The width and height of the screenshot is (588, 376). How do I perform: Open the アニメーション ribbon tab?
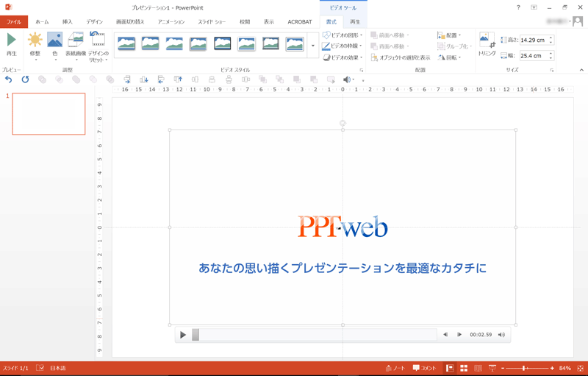pos(171,22)
